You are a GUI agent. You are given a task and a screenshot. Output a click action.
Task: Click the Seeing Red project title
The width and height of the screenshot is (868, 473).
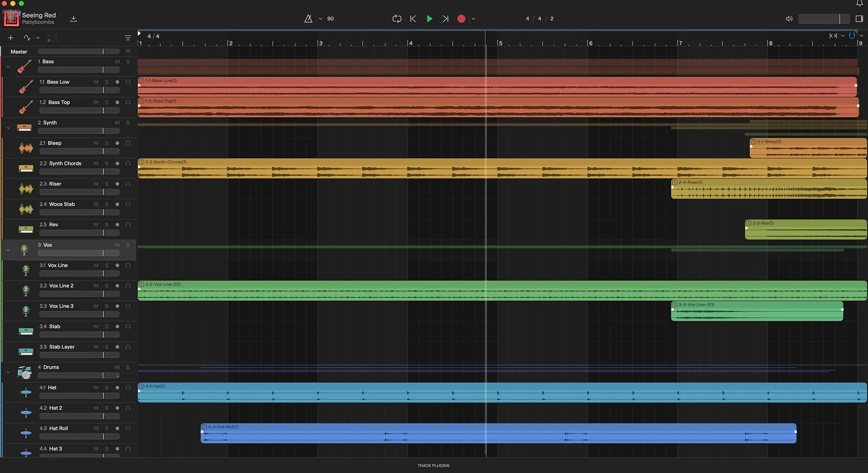pyautogui.click(x=39, y=15)
